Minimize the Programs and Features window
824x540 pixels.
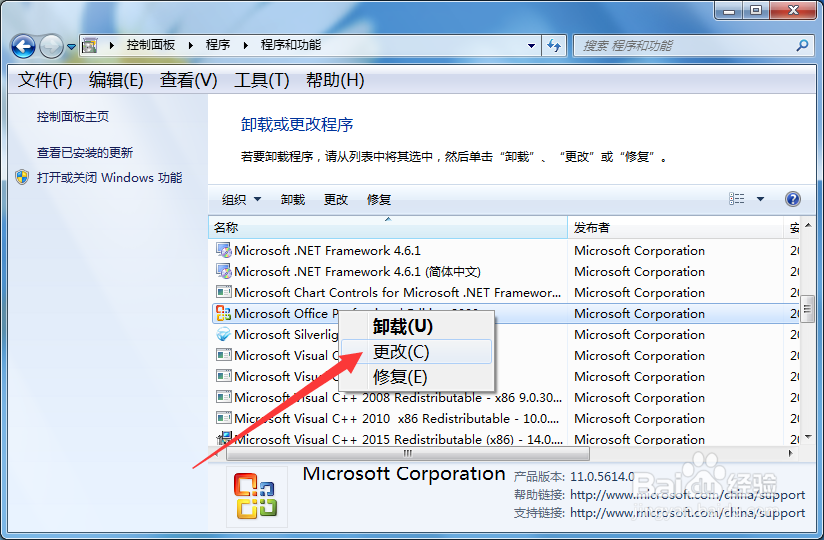(x=728, y=10)
